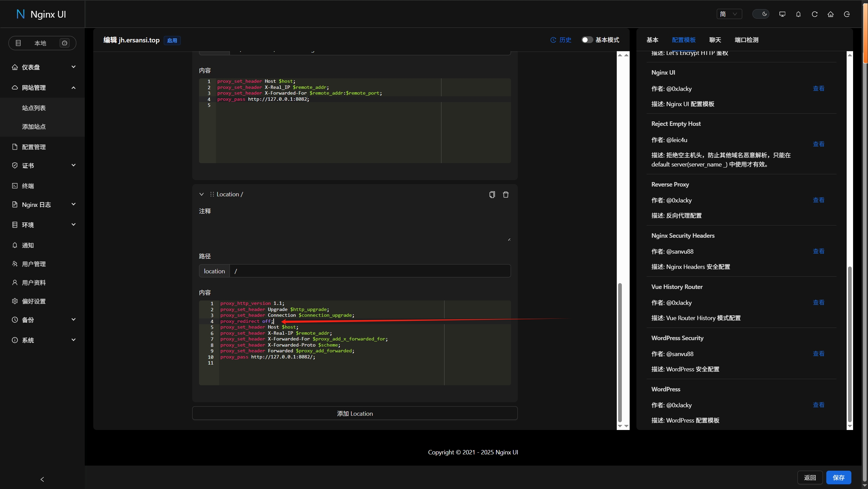
Task: Click the logout icon in header
Action: (x=847, y=14)
